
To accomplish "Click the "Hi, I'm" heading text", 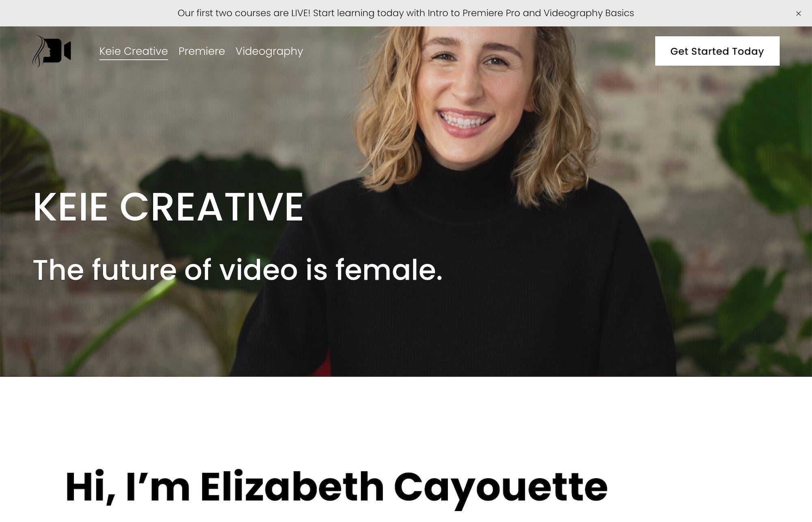I will point(127,486).
